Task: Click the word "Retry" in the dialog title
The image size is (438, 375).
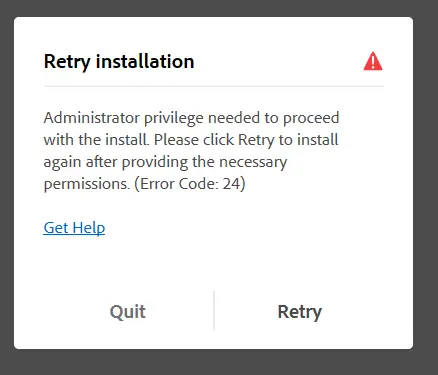Action: pos(67,62)
